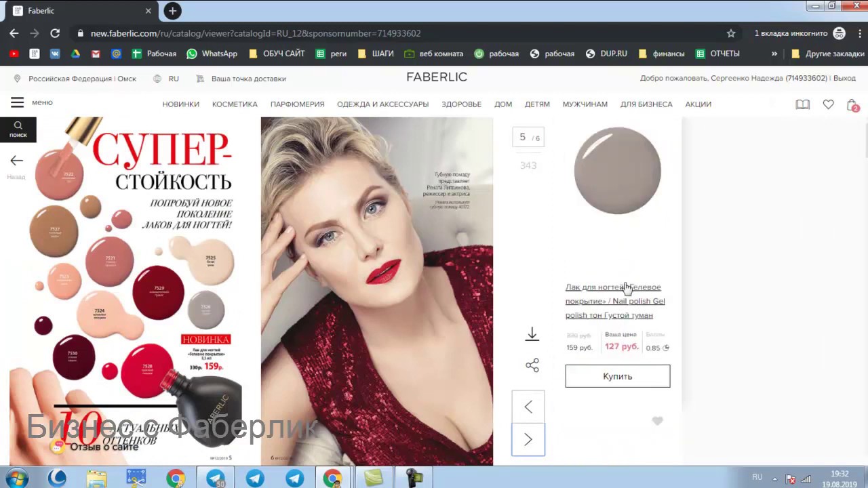Click shade 7526 grey polish drop
868x488 pixels.
[x=206, y=308]
